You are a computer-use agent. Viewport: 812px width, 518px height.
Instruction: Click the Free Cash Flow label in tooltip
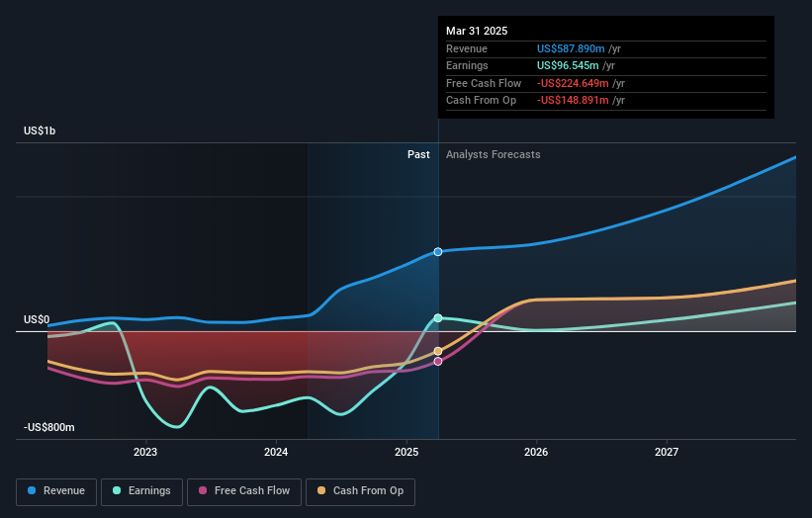(x=484, y=83)
